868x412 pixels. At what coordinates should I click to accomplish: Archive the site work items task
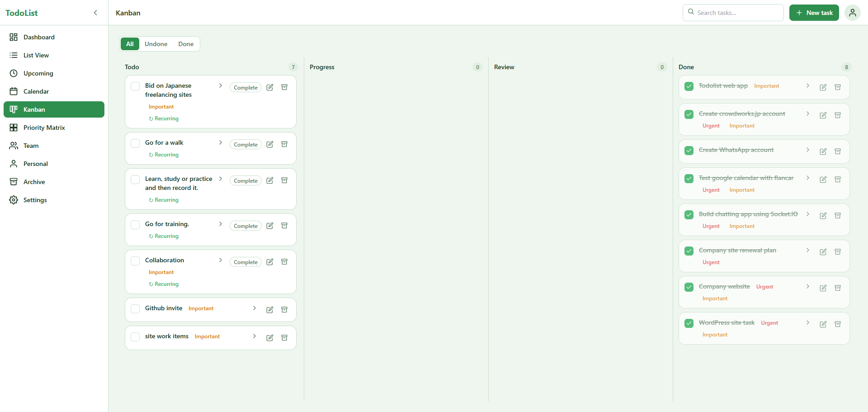pos(284,338)
